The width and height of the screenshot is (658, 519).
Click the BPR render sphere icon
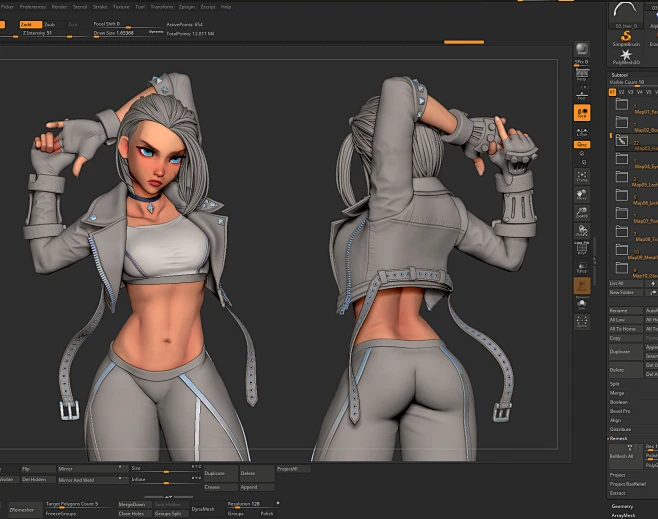[582, 49]
